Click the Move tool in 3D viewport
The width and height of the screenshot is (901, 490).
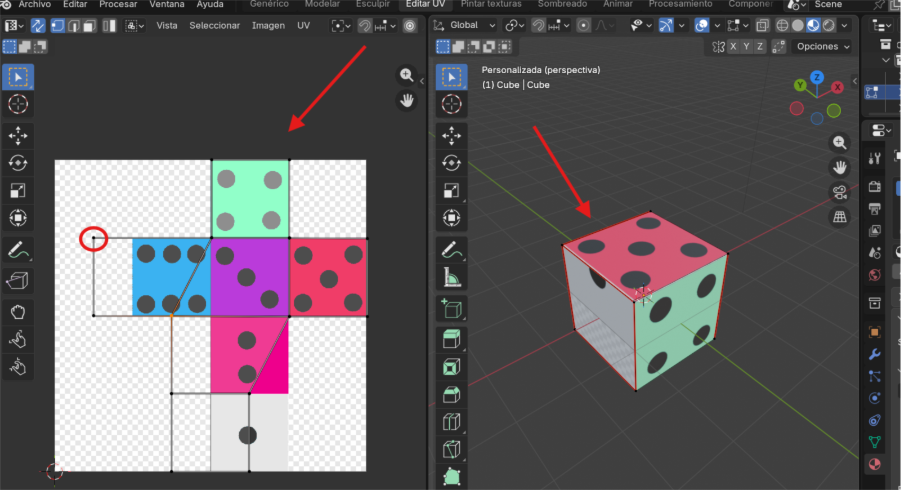coord(451,134)
